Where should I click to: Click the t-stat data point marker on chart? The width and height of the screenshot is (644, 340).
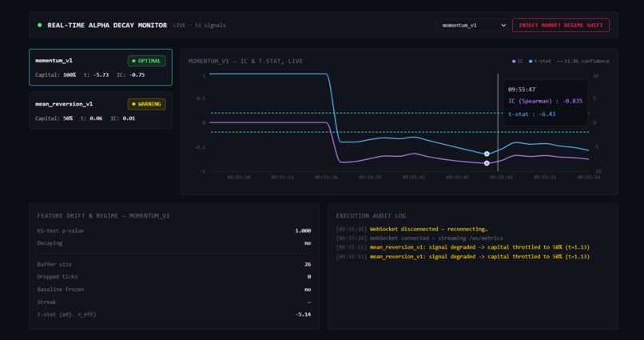(x=487, y=154)
